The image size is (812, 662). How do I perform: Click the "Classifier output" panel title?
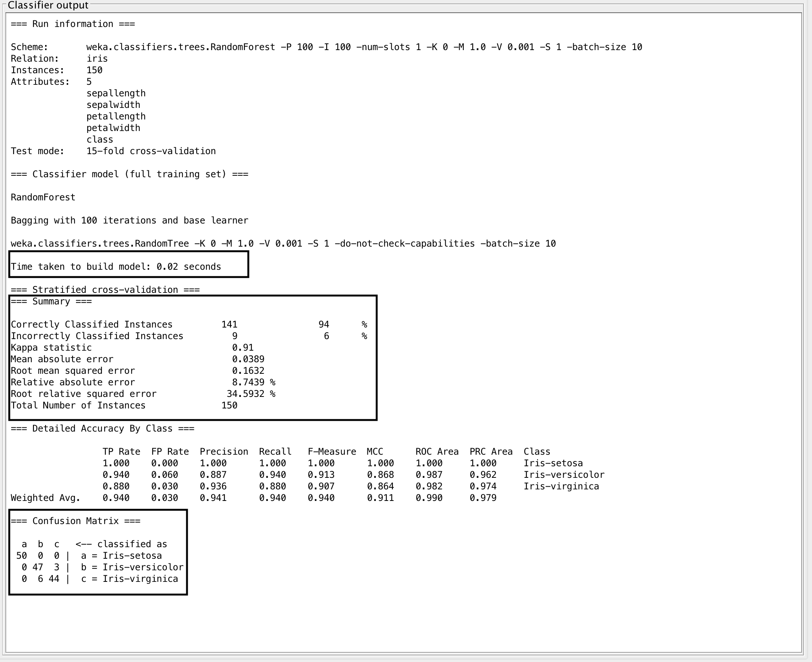pos(48,5)
